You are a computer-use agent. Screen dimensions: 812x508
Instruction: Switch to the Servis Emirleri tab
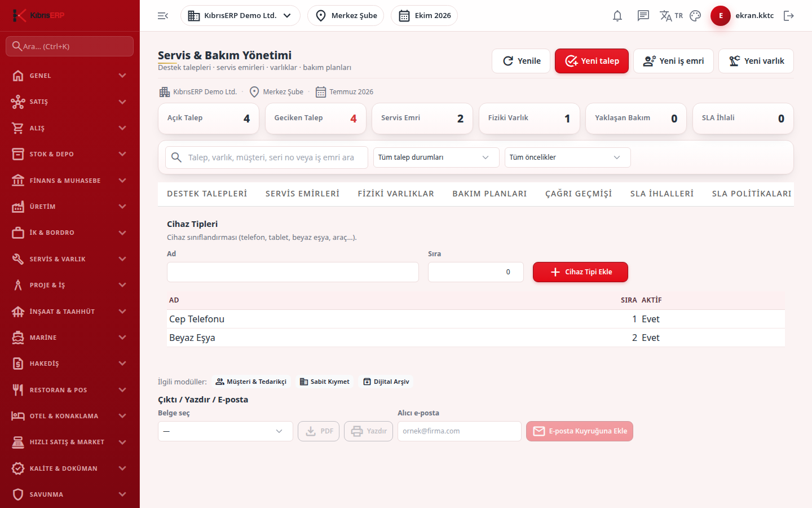point(302,194)
